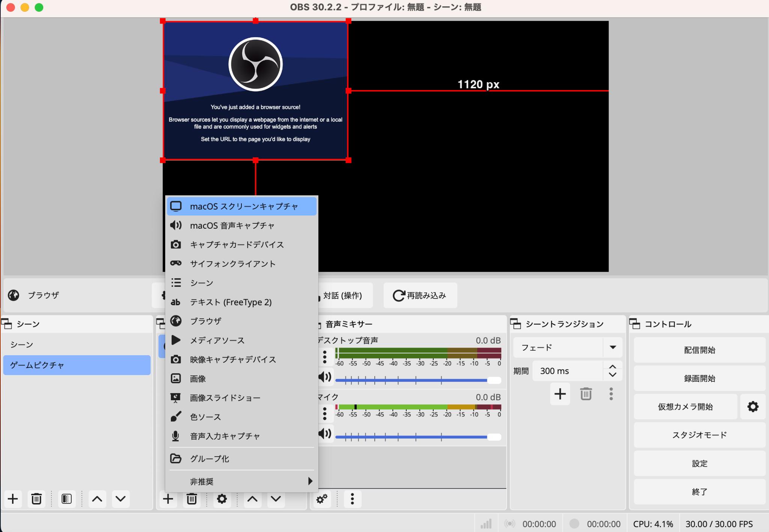Select キャプチャカードデバイス source type
The image size is (769, 532).
point(242,245)
